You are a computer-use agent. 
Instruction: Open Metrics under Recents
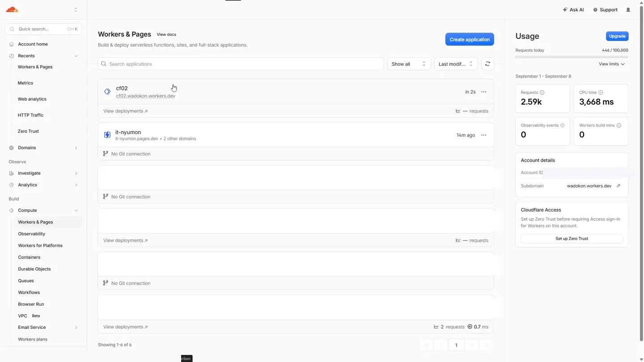click(x=25, y=83)
